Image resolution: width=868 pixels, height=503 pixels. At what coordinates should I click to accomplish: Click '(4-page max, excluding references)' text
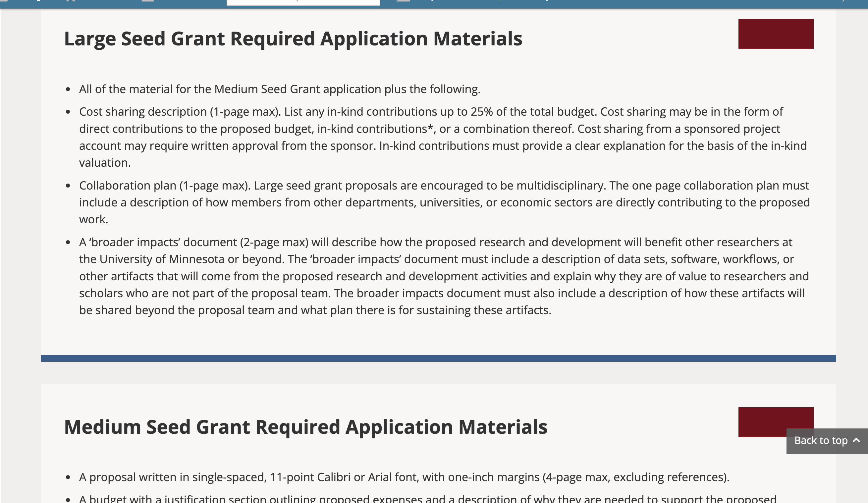[x=635, y=477]
